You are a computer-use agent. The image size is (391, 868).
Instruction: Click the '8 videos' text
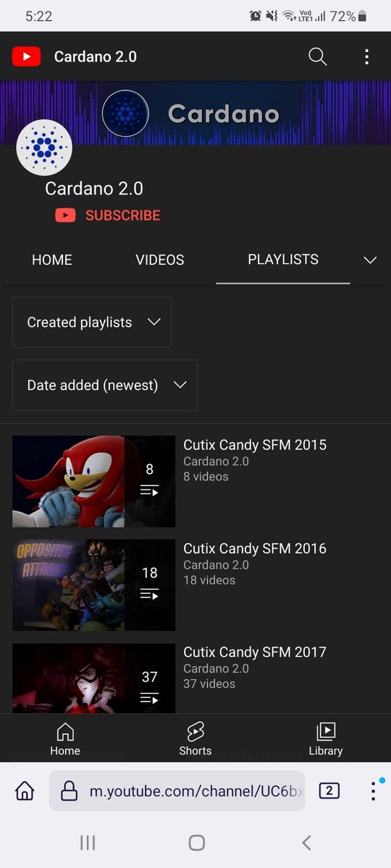point(206,477)
